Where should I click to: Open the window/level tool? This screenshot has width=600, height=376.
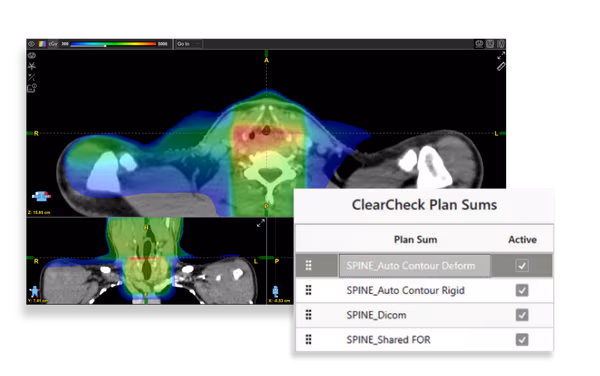click(32, 77)
